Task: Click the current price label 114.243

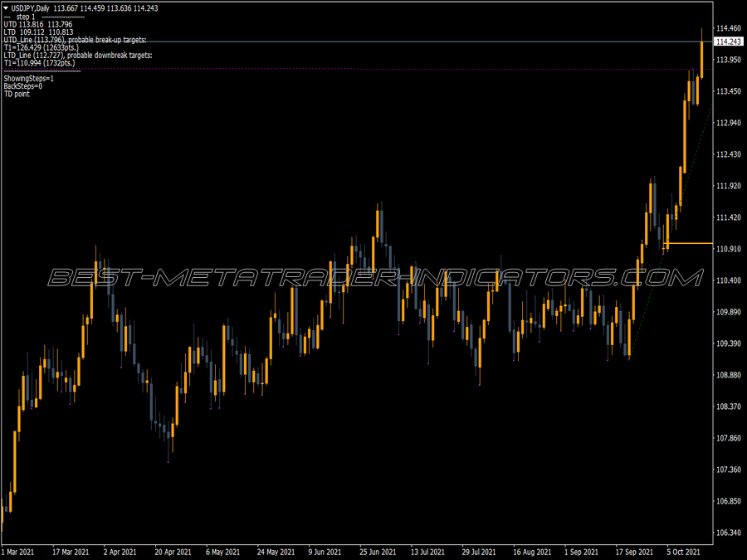Action: [x=729, y=42]
